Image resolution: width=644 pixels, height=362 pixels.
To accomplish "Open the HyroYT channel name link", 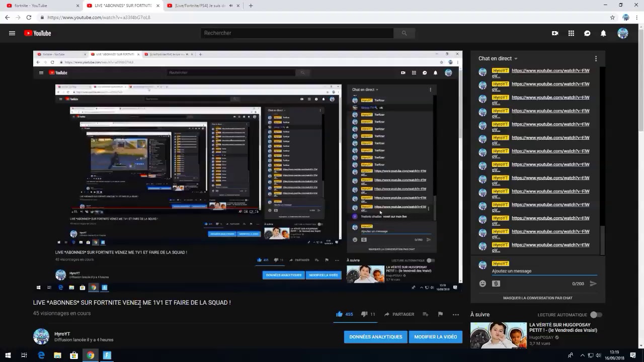I will coord(62,334).
